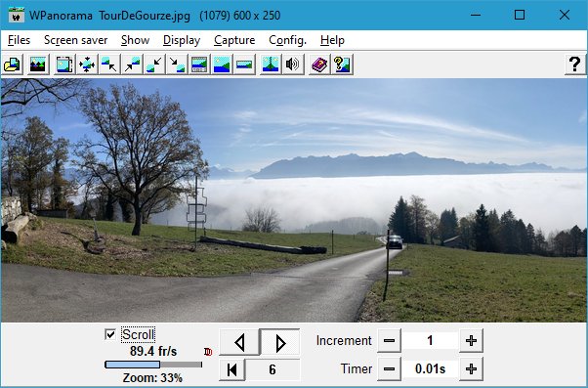Open the Display menu
The height and width of the screenshot is (388, 588).
click(x=182, y=40)
